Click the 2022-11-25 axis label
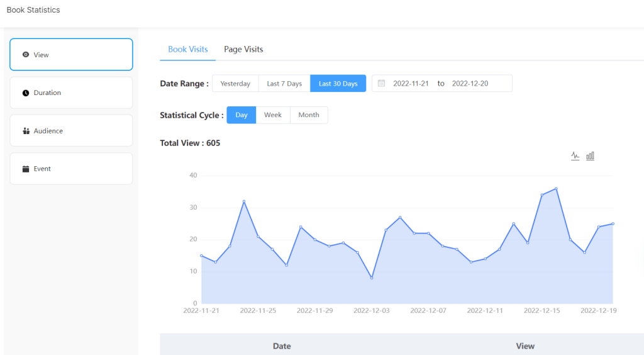This screenshot has height=355, width=644. (258, 311)
